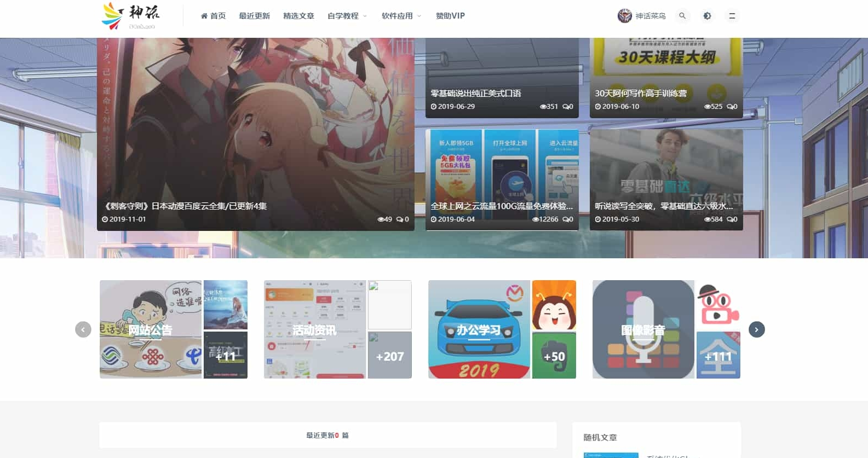Click the 584 views count icon
The width and height of the screenshot is (868, 458).
coord(713,219)
